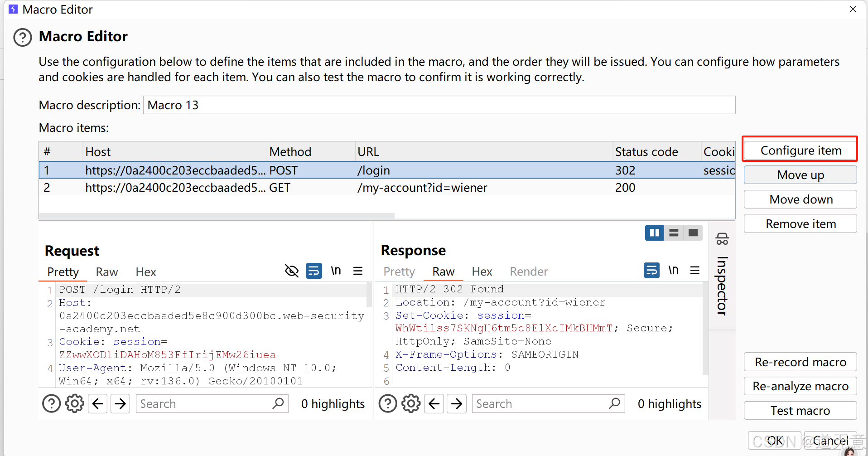Open the Response panel hamburger options menu
This screenshot has height=456, width=868.
click(694, 271)
